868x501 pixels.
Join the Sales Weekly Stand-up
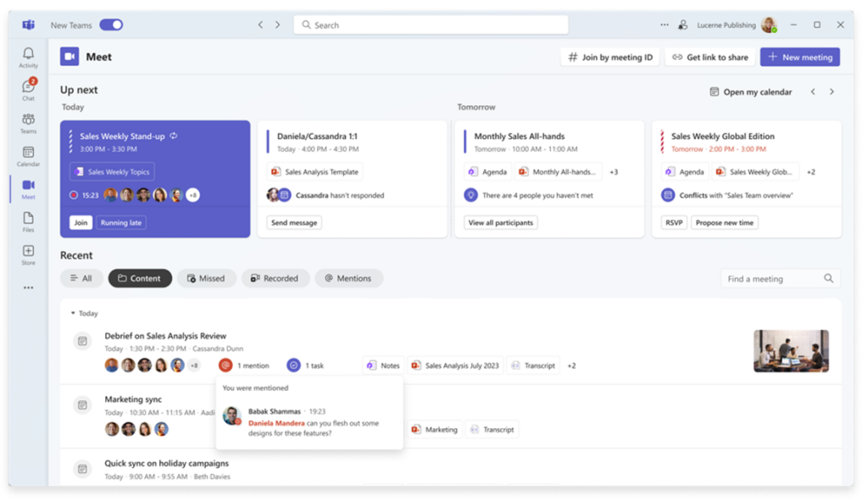click(x=81, y=223)
